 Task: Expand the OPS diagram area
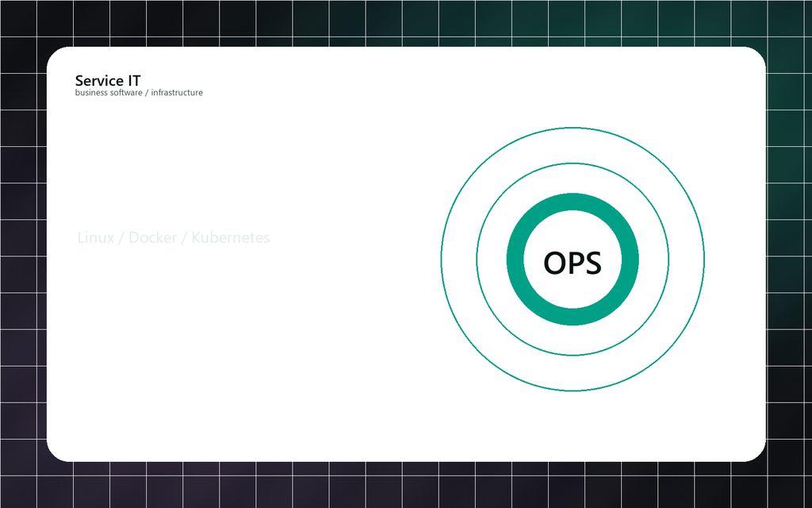(573, 260)
